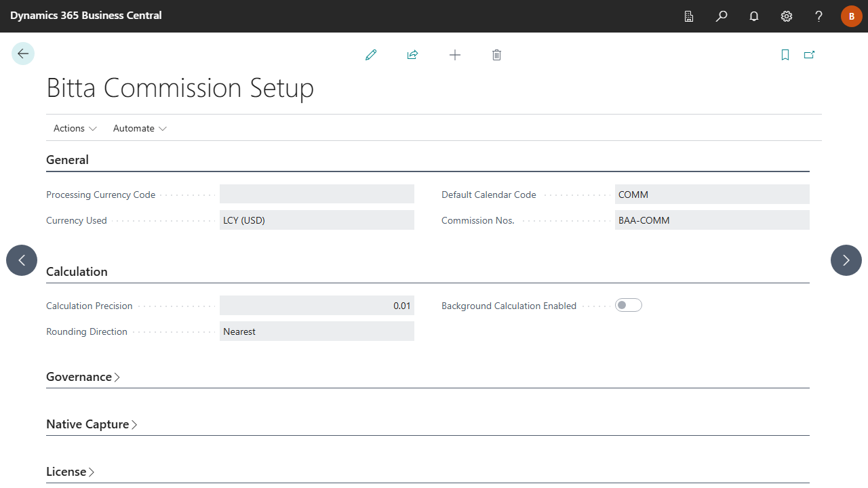
Task: Expand the Native Capture section
Action: tap(92, 424)
